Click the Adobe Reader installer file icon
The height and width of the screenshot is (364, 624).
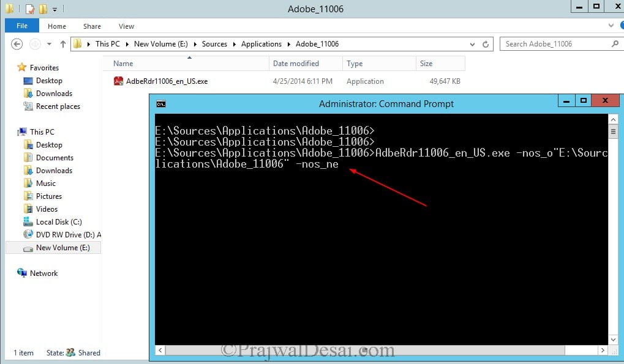pos(118,81)
